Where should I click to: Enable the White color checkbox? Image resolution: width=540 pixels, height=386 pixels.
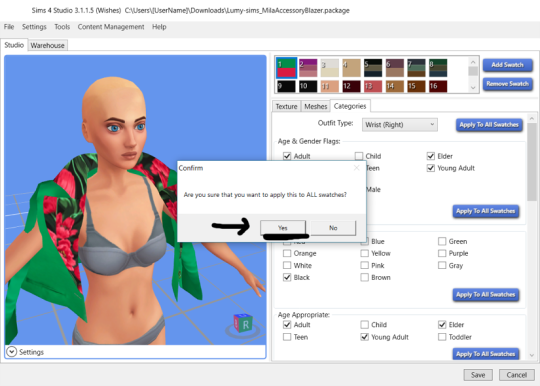[x=287, y=265]
